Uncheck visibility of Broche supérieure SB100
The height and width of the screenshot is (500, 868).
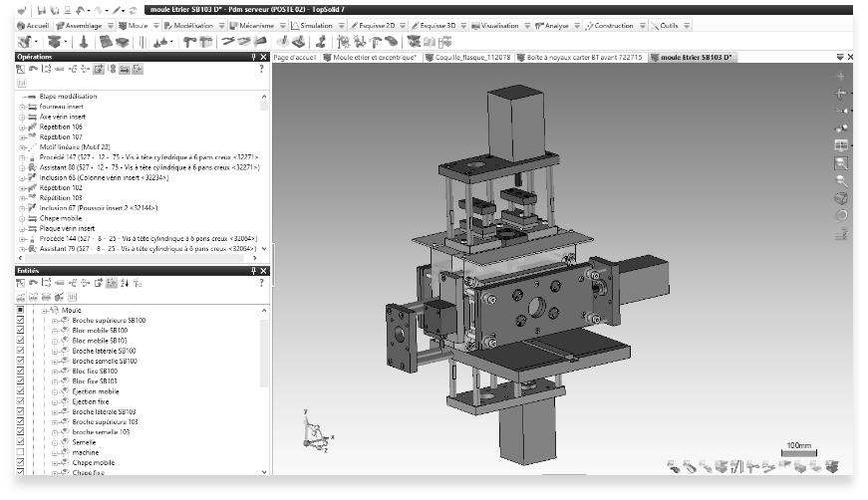point(21,321)
